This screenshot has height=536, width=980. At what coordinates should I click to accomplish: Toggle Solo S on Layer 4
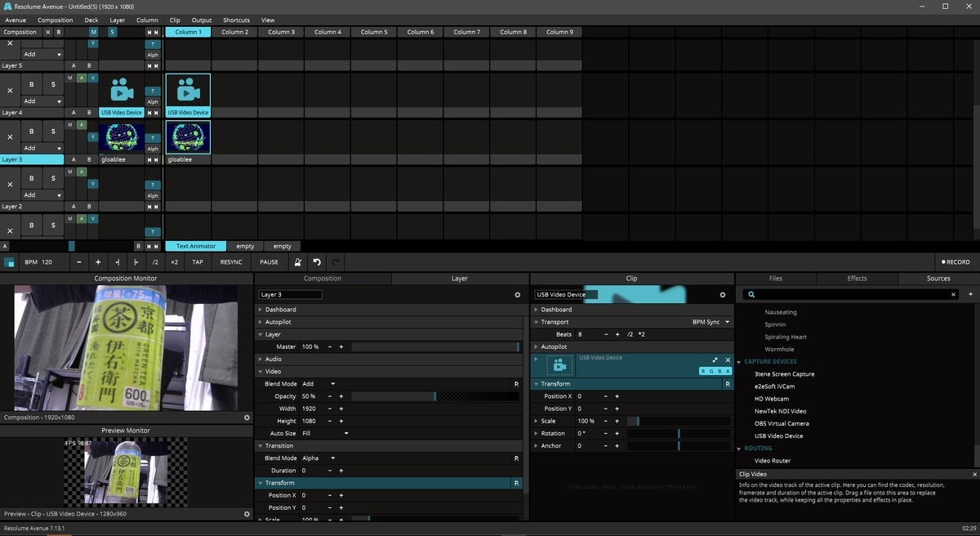point(53,84)
